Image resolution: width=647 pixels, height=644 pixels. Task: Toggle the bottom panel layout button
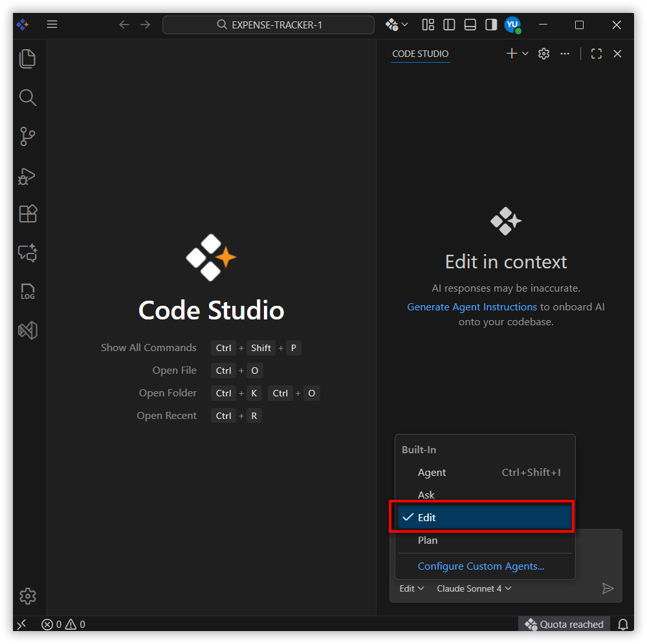(470, 25)
